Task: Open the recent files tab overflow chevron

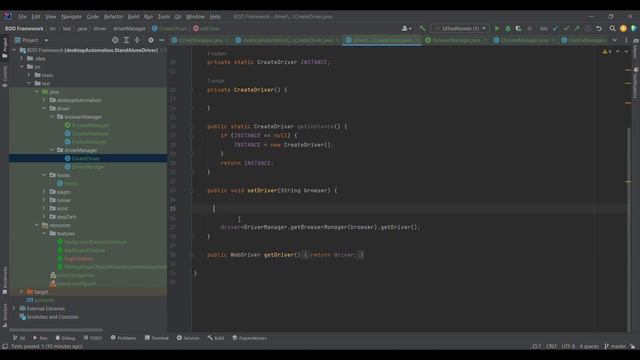Action: 614,40
